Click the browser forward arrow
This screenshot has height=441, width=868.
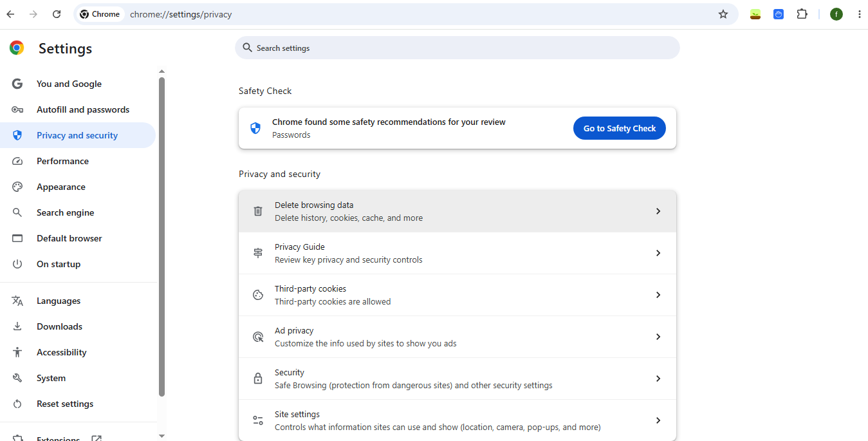[33, 14]
